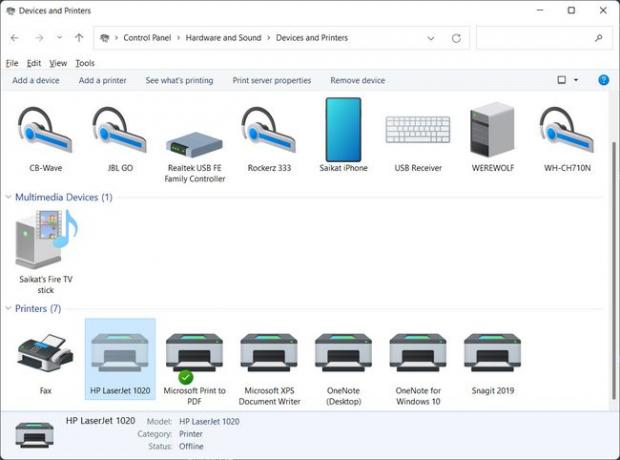Select the Snagit 2019 printer

coord(493,364)
